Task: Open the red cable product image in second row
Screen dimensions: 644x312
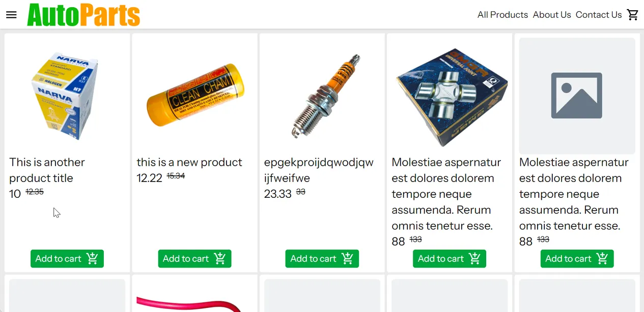Action: click(x=195, y=303)
